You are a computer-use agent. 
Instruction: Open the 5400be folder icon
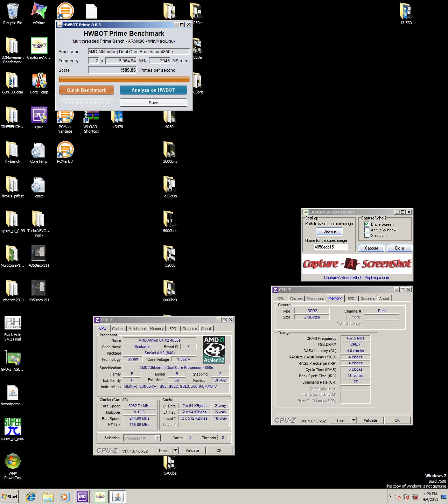[170, 463]
